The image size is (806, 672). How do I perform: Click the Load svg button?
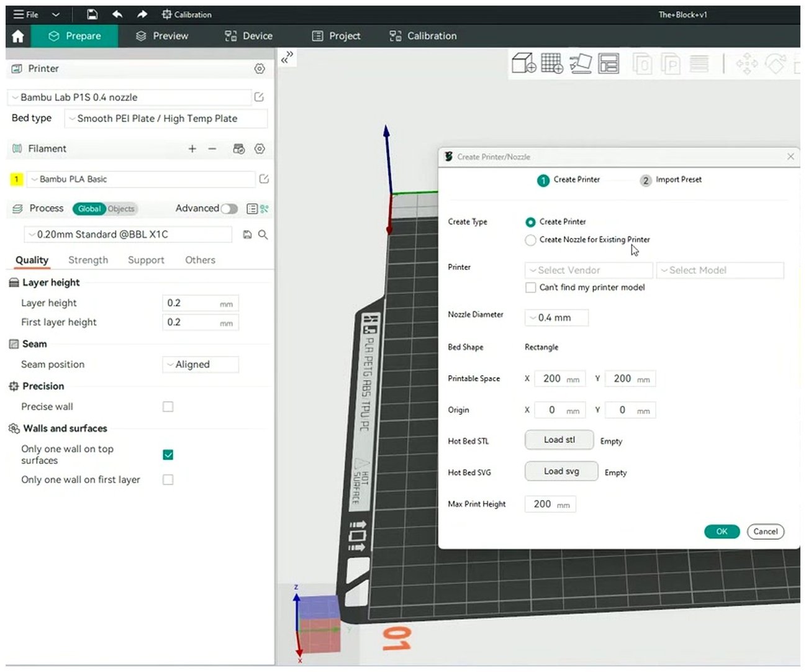coord(561,471)
